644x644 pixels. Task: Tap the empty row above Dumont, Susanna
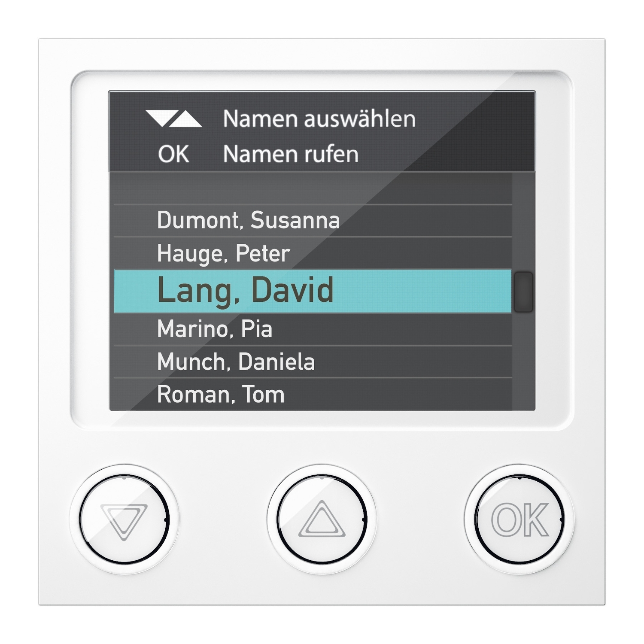coord(313,189)
